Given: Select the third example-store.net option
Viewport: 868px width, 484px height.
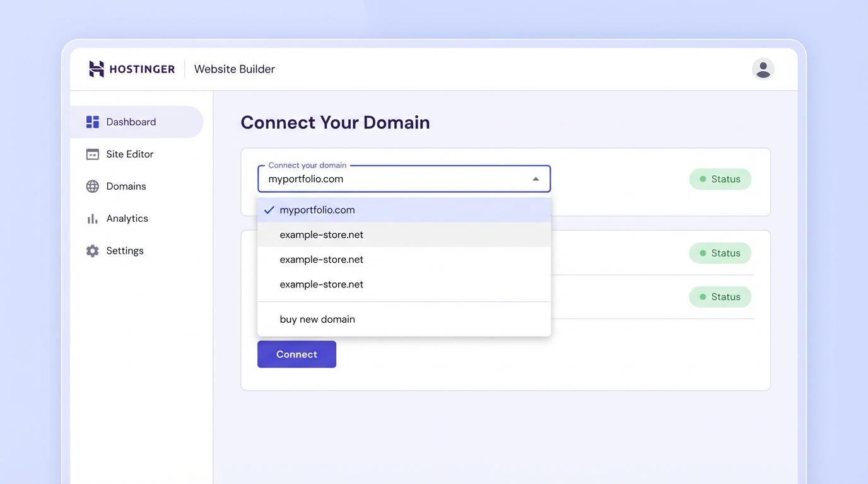Looking at the screenshot, I should pyautogui.click(x=322, y=284).
